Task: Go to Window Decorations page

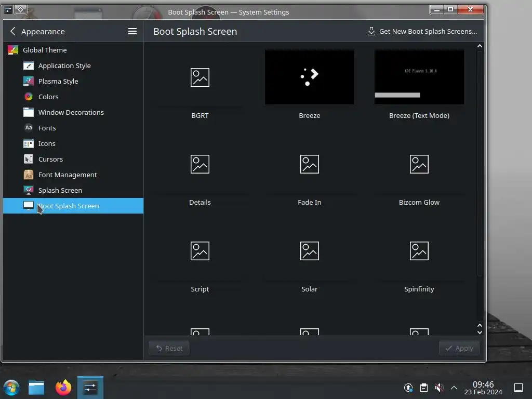Action: pos(73,112)
